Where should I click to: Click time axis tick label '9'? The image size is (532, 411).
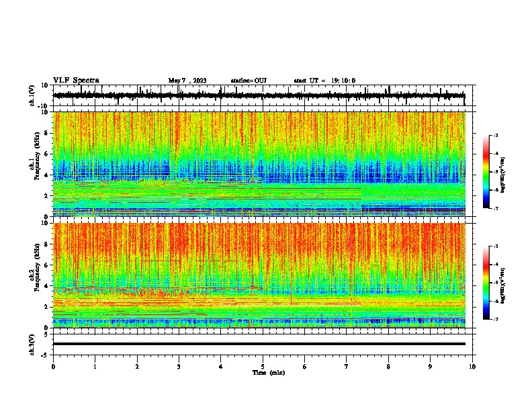pos(430,367)
